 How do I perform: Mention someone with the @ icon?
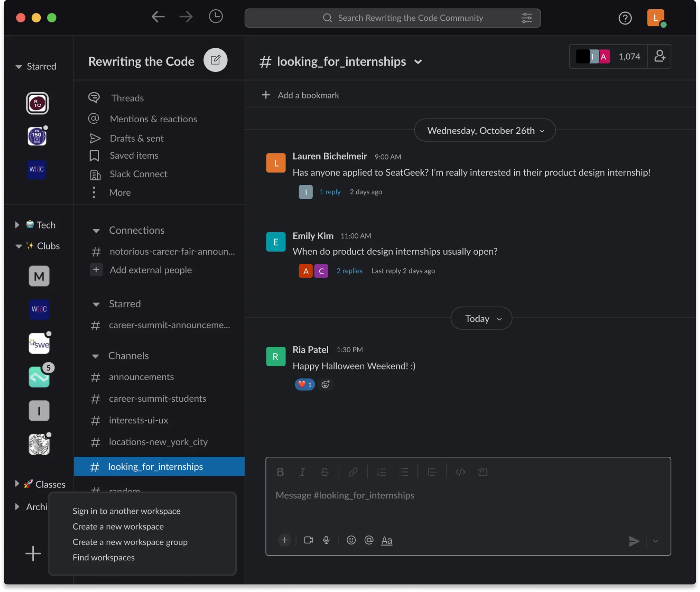click(x=369, y=540)
